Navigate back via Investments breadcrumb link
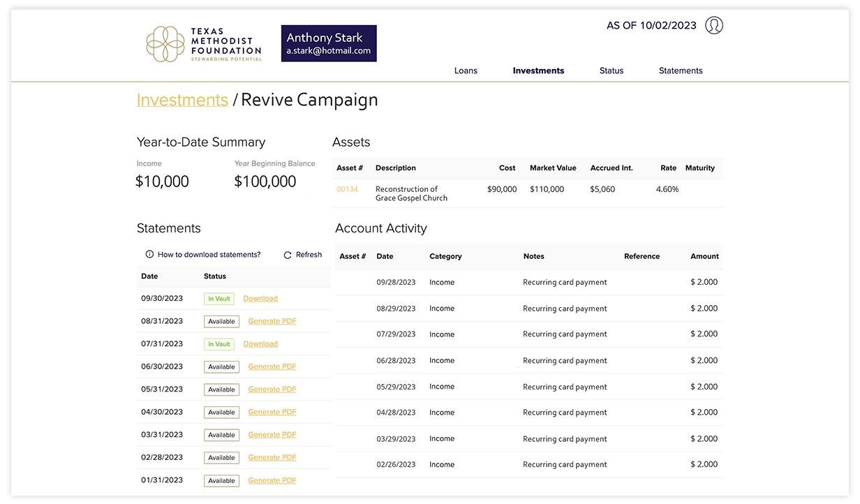This screenshot has width=860, height=504. tap(182, 100)
